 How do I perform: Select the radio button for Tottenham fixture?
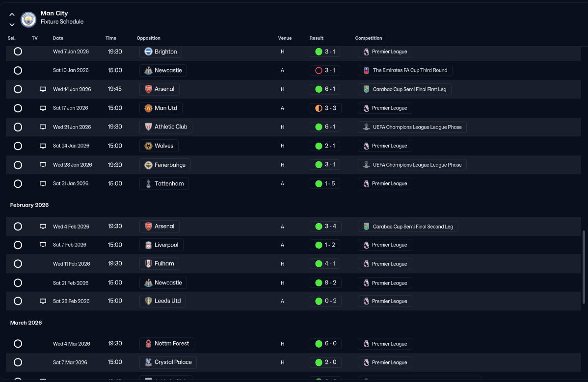[18, 184]
